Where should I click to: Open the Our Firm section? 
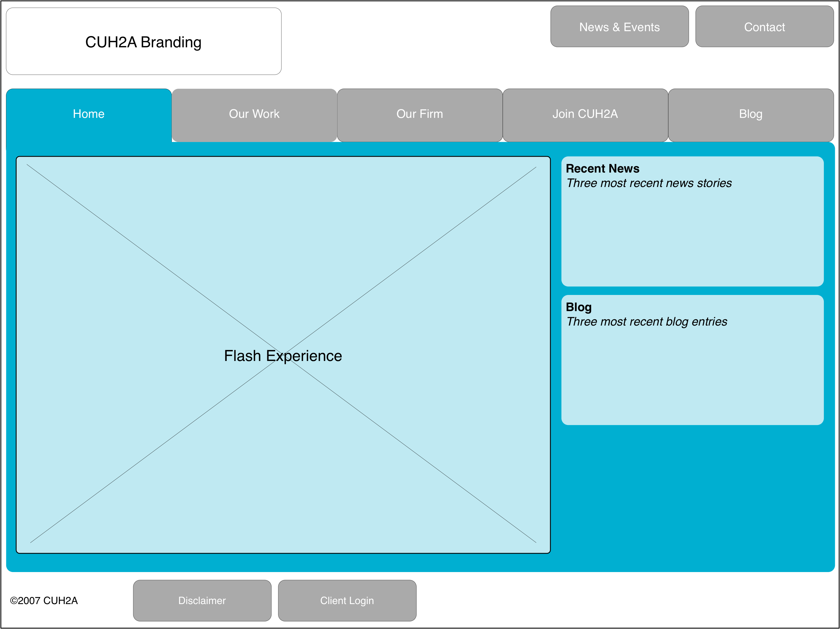pyautogui.click(x=420, y=114)
